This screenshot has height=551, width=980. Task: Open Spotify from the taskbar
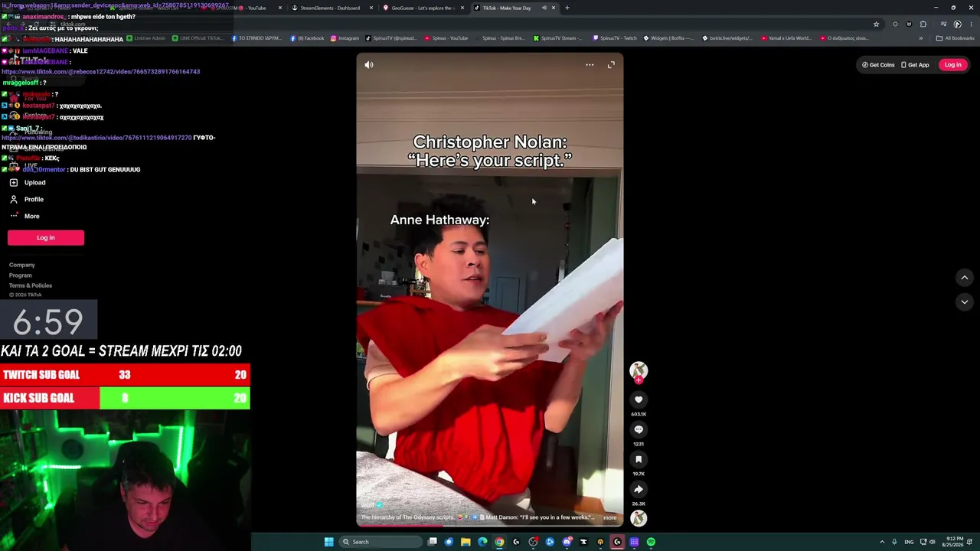[651, 542]
